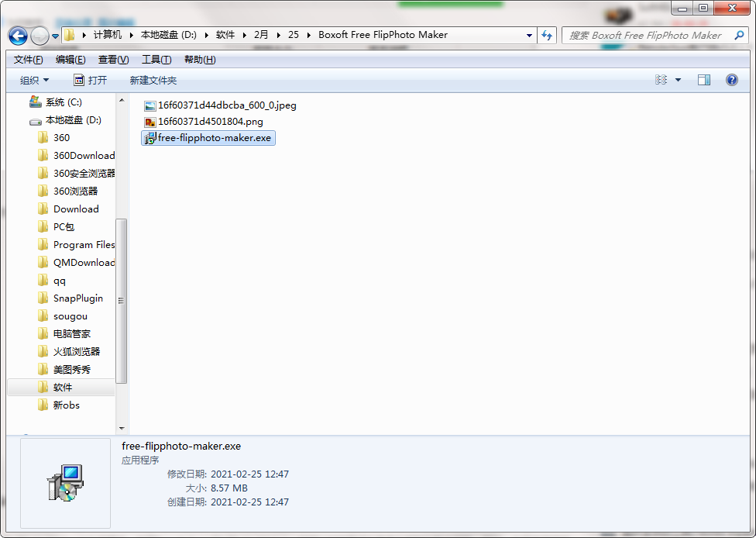Open the Program Files folder
756x538 pixels.
pyautogui.click(x=84, y=245)
